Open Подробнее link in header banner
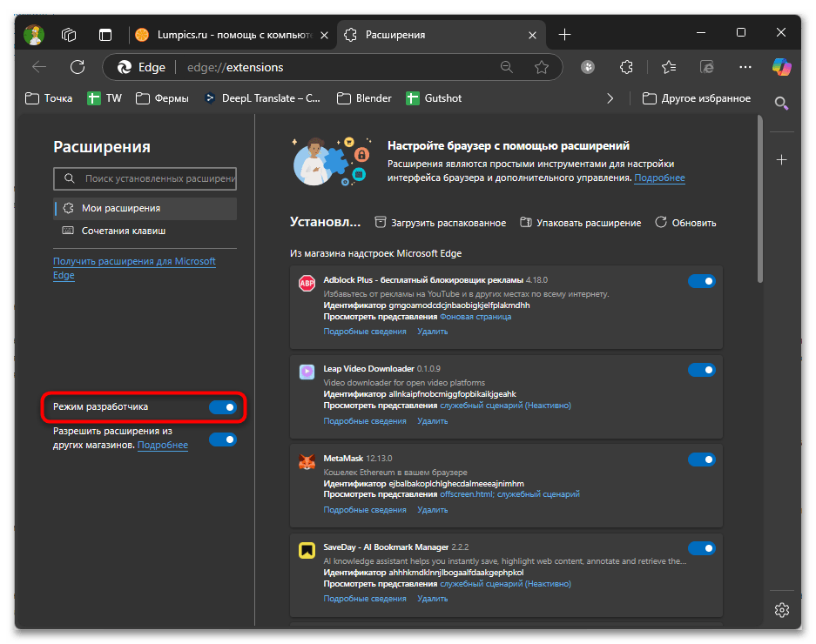 (659, 178)
